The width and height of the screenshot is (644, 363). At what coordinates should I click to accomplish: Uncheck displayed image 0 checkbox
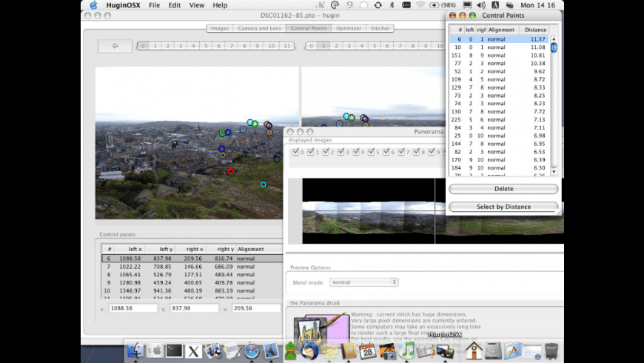coord(296,152)
